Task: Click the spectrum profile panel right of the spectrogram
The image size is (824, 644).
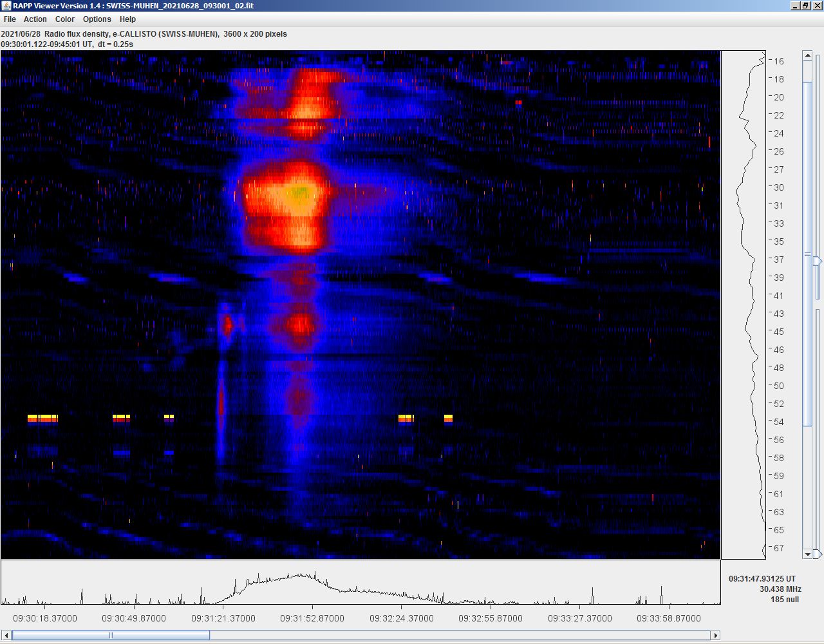Action: click(x=744, y=305)
